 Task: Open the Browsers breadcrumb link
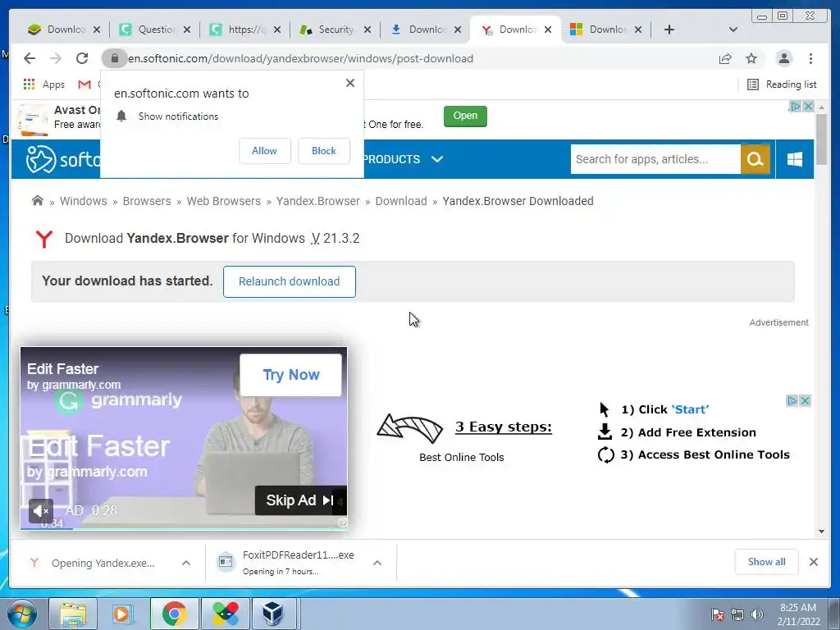147,201
